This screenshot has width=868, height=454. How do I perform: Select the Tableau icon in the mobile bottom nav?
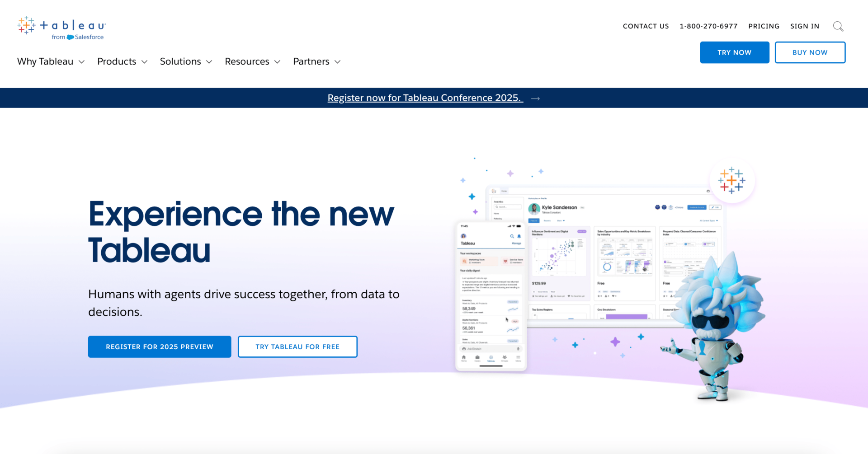click(x=491, y=357)
